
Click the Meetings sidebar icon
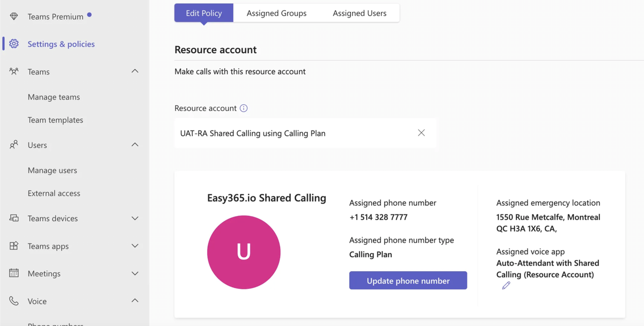click(x=13, y=273)
